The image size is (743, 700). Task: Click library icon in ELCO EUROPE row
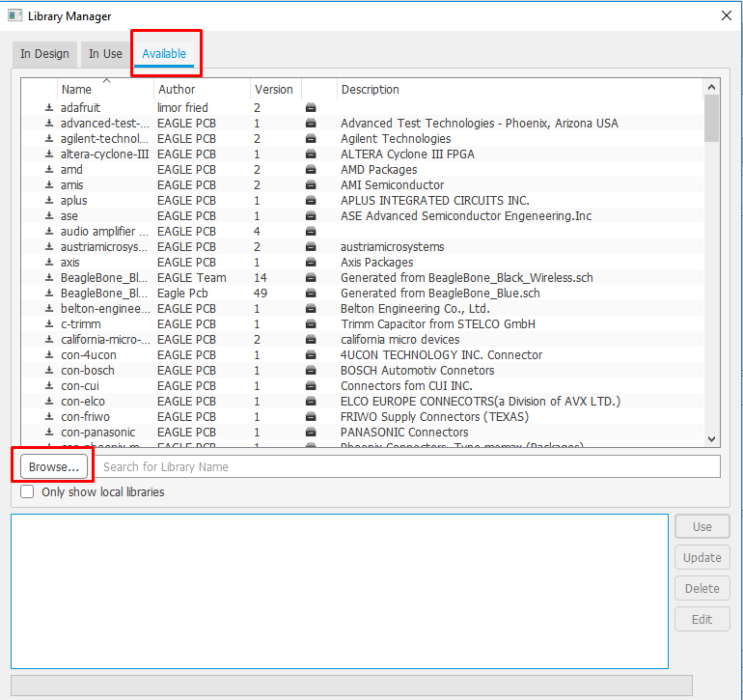[x=311, y=402]
